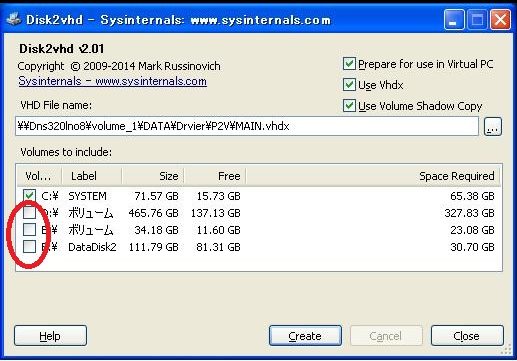Open the Sysinternals website link

click(112, 81)
